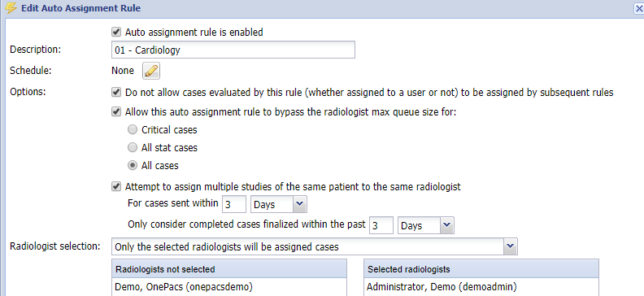Viewport: 644px width, 296px height.
Task: Click the schedule edit pencil icon
Action: click(x=151, y=71)
